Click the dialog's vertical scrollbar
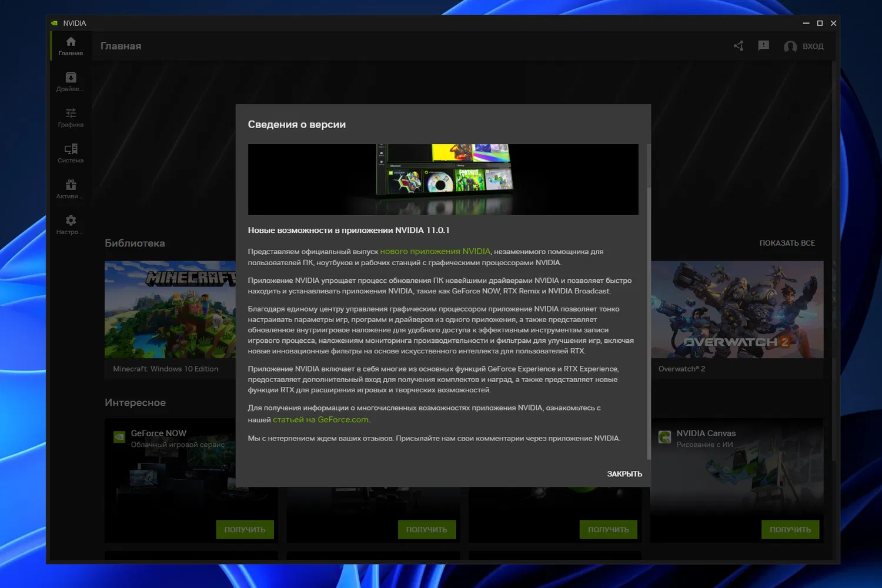This screenshot has width=882, height=588. click(649, 323)
